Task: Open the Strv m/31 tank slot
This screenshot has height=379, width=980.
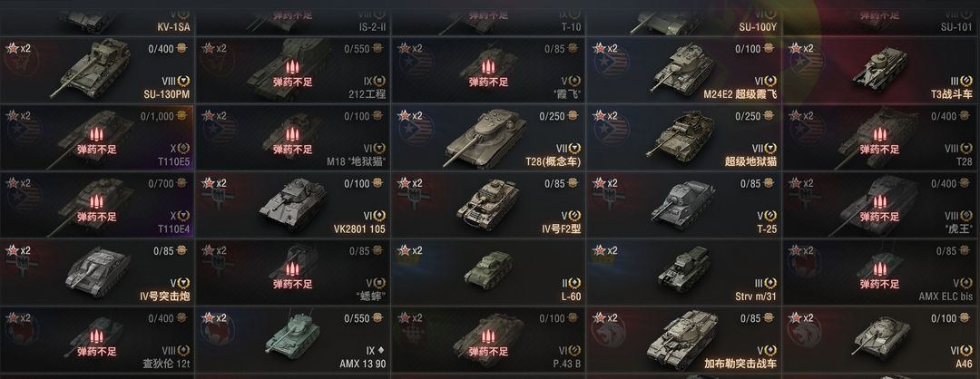Action: point(684,272)
